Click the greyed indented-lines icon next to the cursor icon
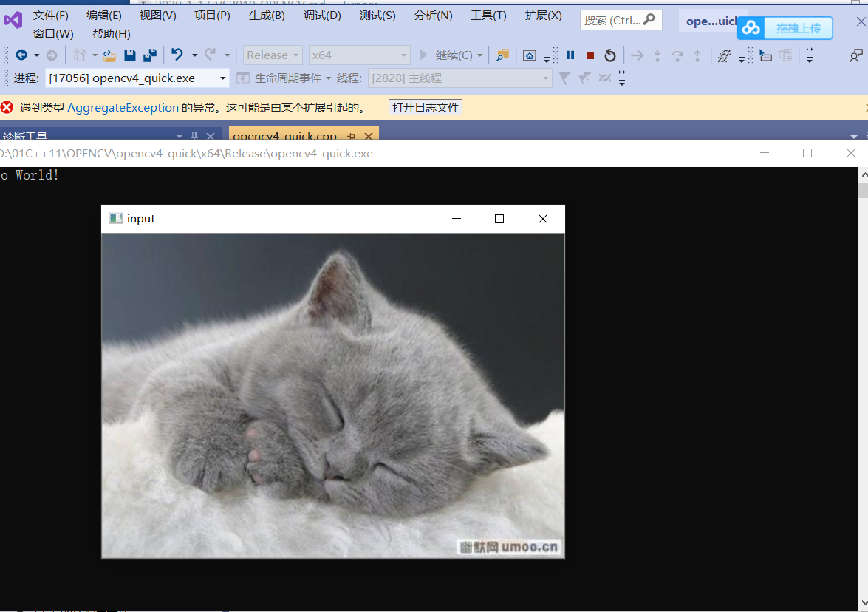 coord(785,55)
